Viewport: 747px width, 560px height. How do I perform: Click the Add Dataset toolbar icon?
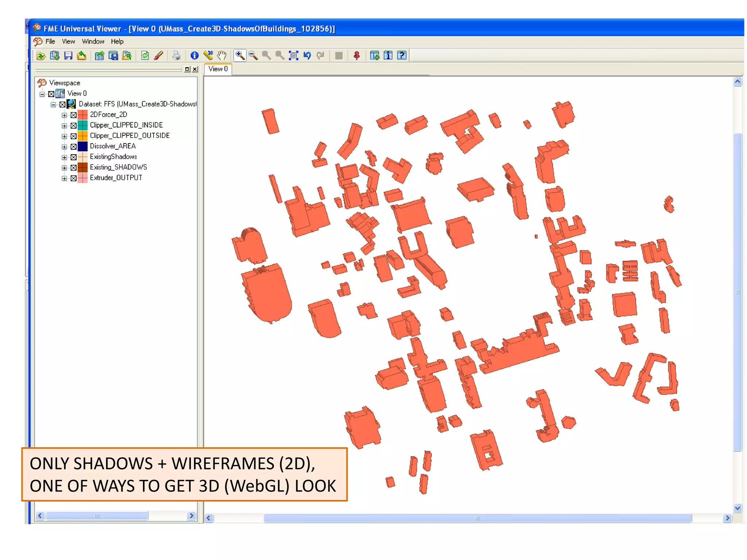coord(55,56)
